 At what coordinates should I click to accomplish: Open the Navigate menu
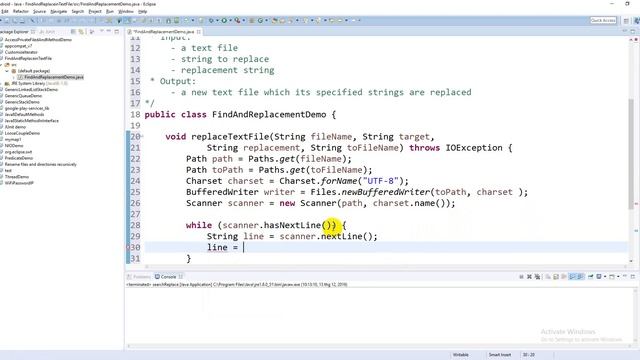[x=58, y=11]
